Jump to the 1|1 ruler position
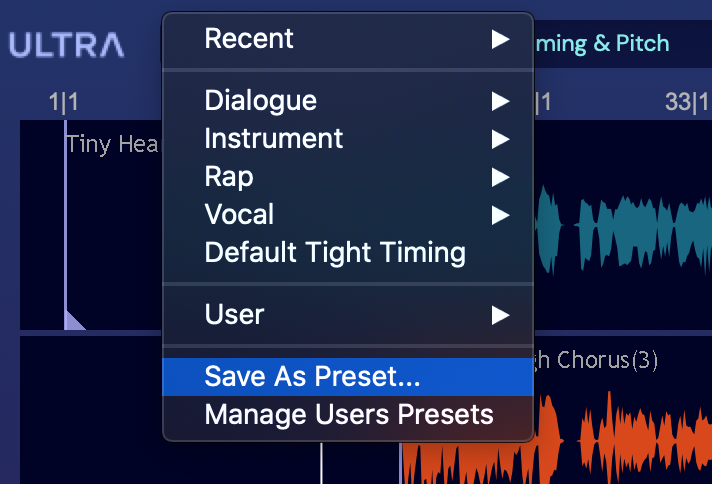Screen dimensions: 712x484 pyautogui.click(x=64, y=101)
